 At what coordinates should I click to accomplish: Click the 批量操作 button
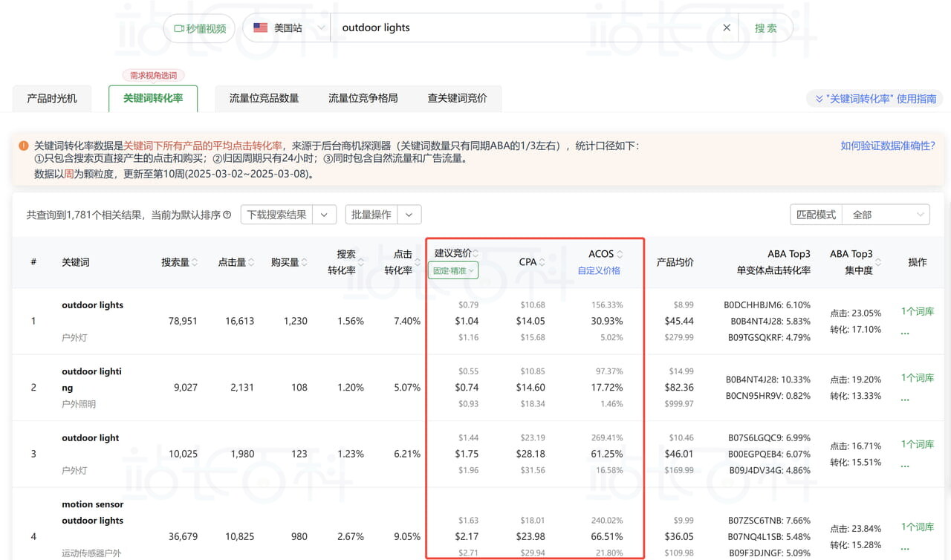(x=371, y=215)
